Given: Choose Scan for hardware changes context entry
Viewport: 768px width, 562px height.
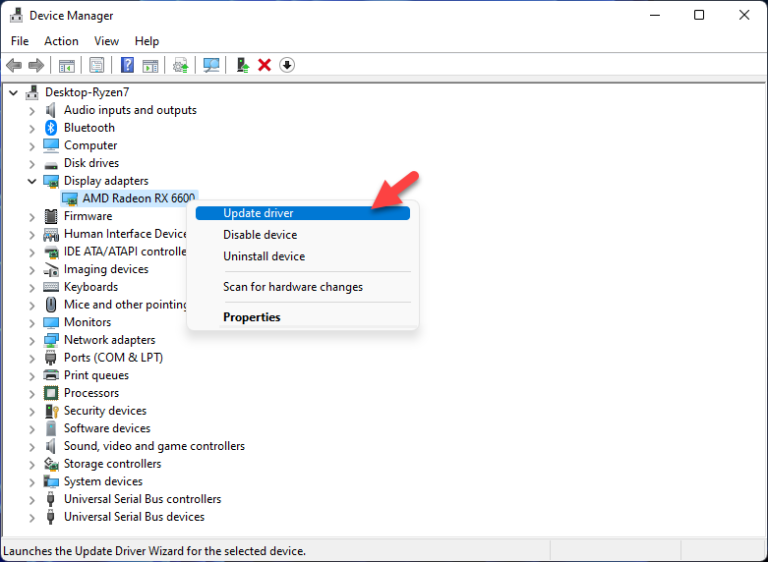Looking at the screenshot, I should point(303,287).
